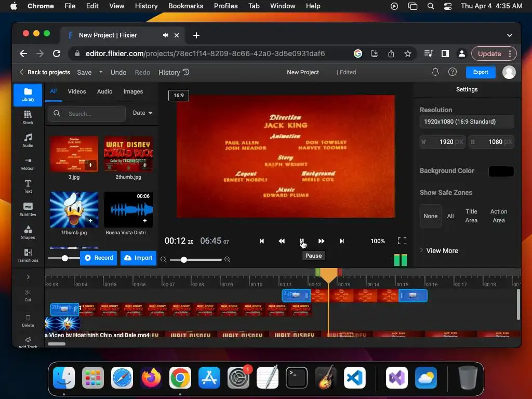The image size is (532, 399).
Task: Add 3.jpg to timeline with plus
Action: (x=90, y=165)
